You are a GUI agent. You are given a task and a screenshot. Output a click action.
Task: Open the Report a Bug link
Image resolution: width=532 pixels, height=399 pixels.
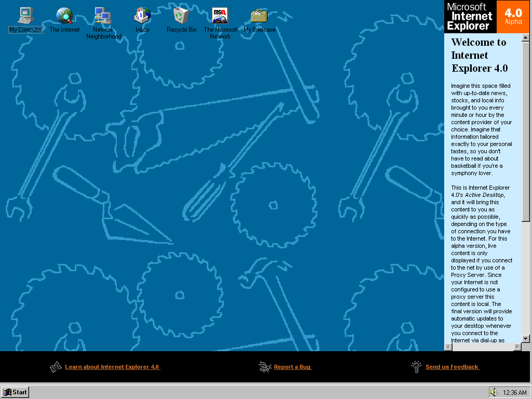(x=292, y=367)
